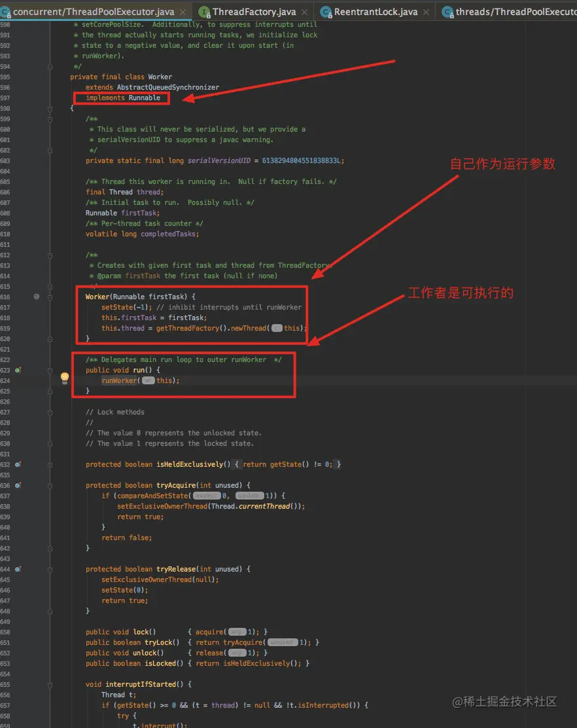Click the class icon on concurrent/ThreadPoolExecutor.java tab

pos(5,12)
